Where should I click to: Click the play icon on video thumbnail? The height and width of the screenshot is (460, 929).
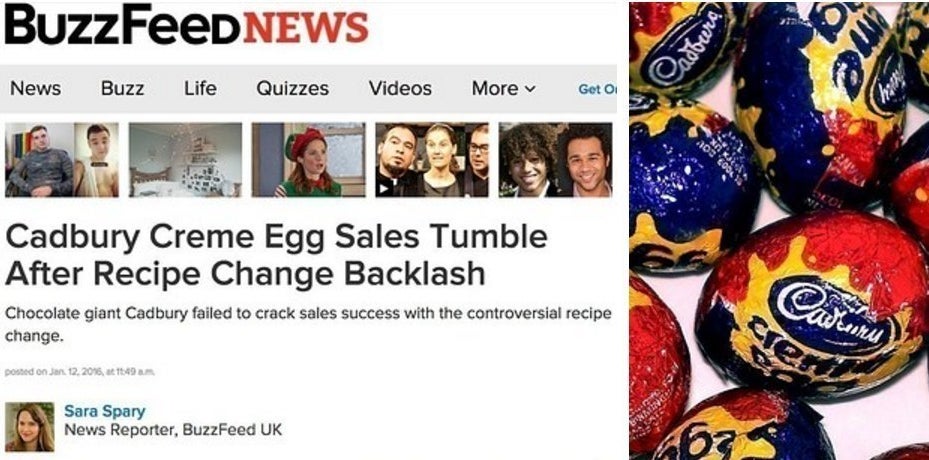click(384, 189)
